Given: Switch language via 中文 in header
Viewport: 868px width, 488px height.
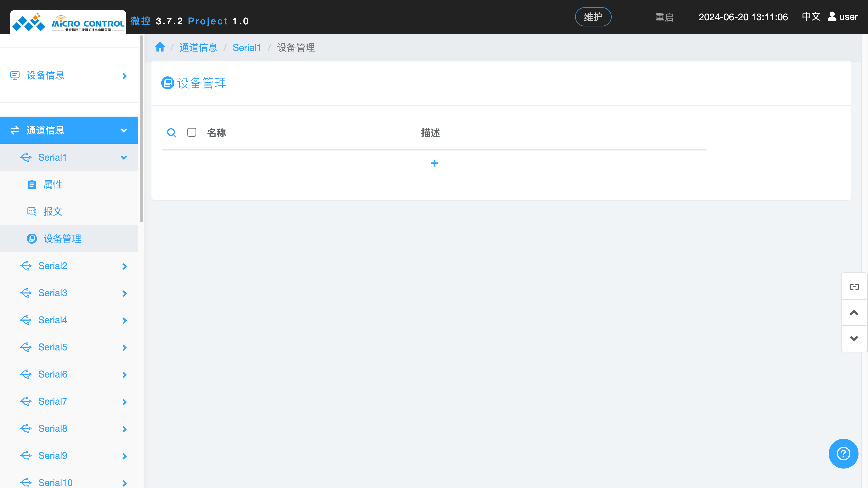Looking at the screenshot, I should (811, 16).
